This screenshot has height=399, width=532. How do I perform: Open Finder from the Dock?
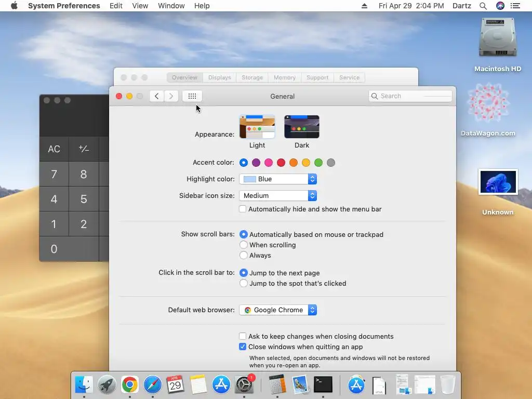[84, 384]
